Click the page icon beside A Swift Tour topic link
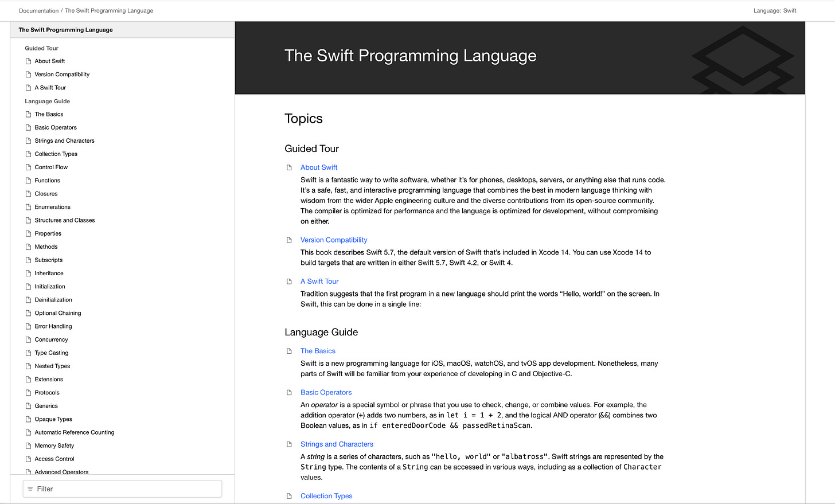This screenshot has width=835, height=504. (289, 282)
